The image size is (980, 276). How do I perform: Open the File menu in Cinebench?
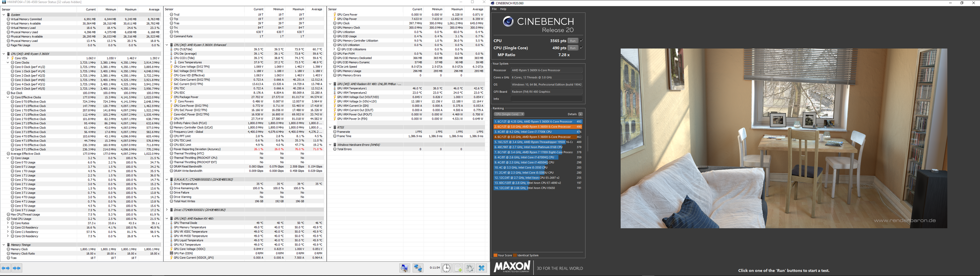click(x=494, y=9)
